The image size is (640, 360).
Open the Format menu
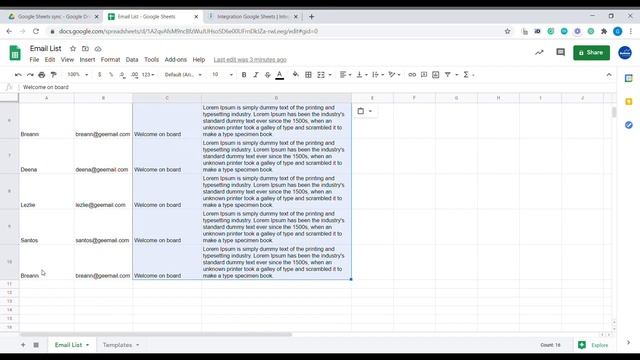pyautogui.click(x=110, y=60)
